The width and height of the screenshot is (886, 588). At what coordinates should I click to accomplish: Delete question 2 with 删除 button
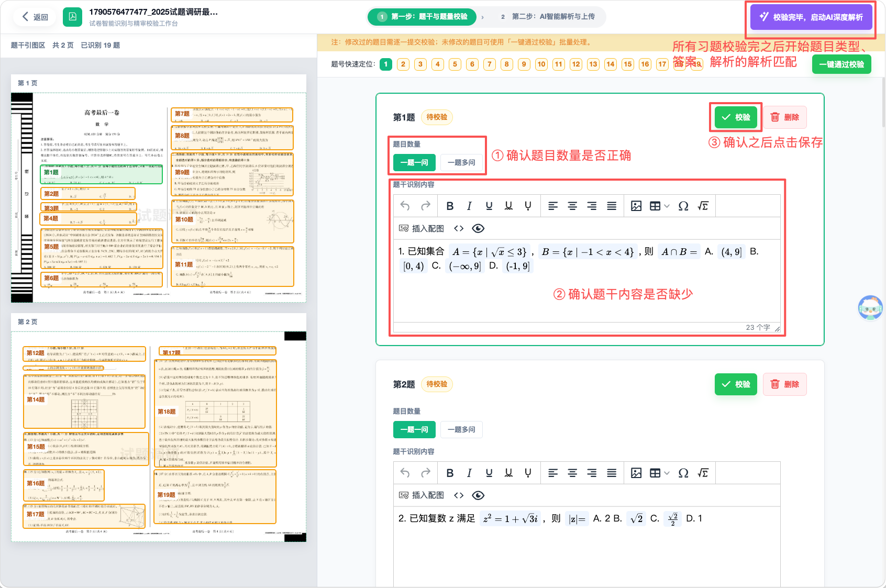pos(784,384)
